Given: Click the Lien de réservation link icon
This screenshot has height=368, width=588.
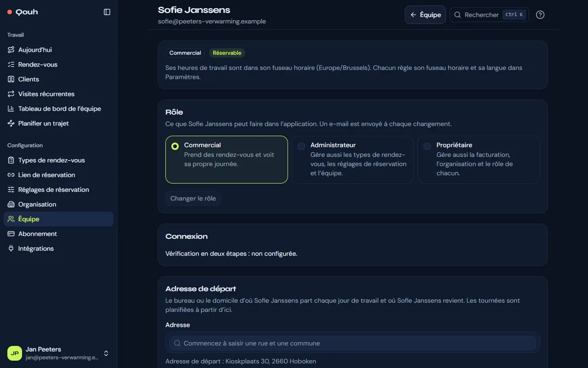Looking at the screenshot, I should pos(11,175).
